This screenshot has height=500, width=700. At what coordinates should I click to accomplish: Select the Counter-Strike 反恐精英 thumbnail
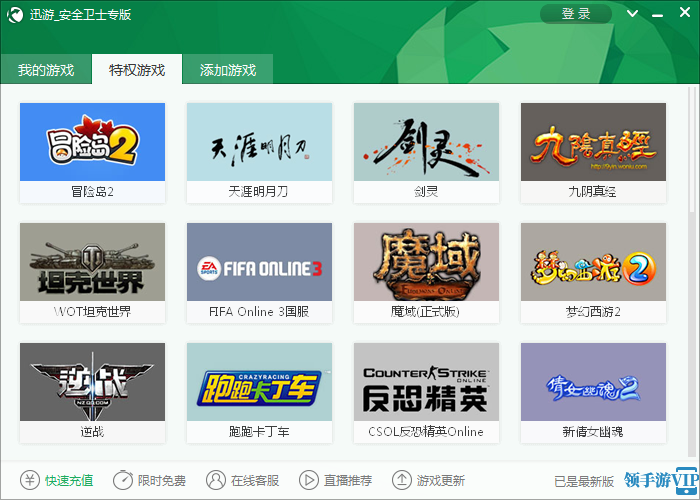(426, 382)
